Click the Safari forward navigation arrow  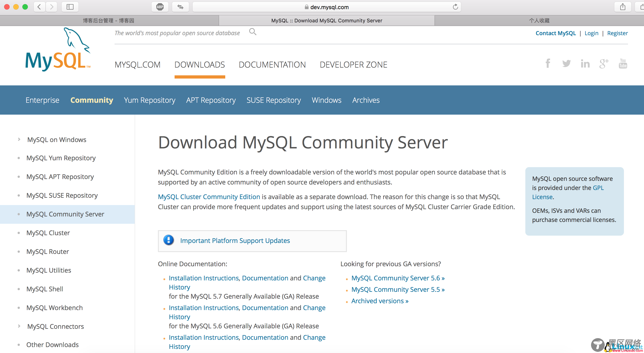[52, 7]
